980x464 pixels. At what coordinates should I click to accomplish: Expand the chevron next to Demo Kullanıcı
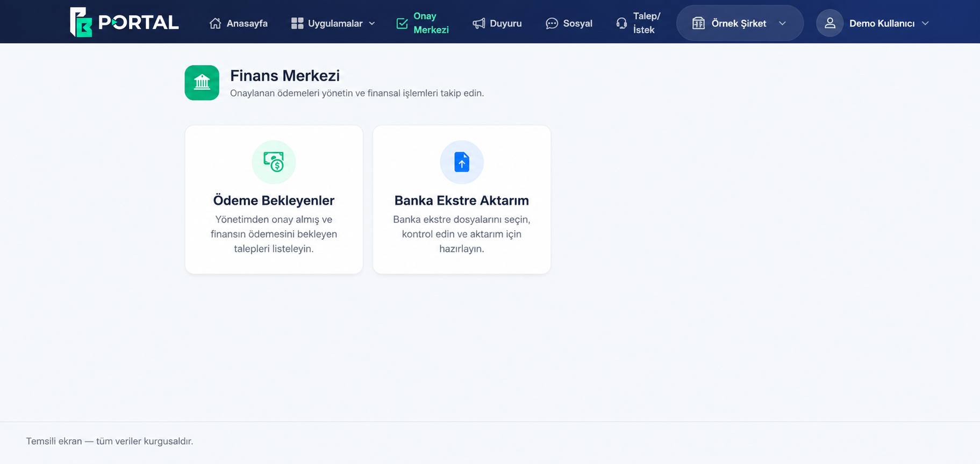(x=925, y=23)
